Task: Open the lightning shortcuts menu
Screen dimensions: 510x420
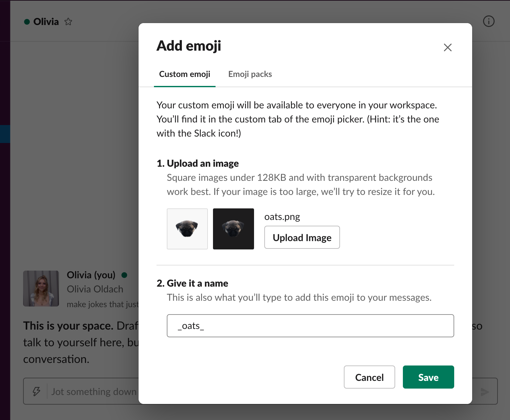Action: 36,391
